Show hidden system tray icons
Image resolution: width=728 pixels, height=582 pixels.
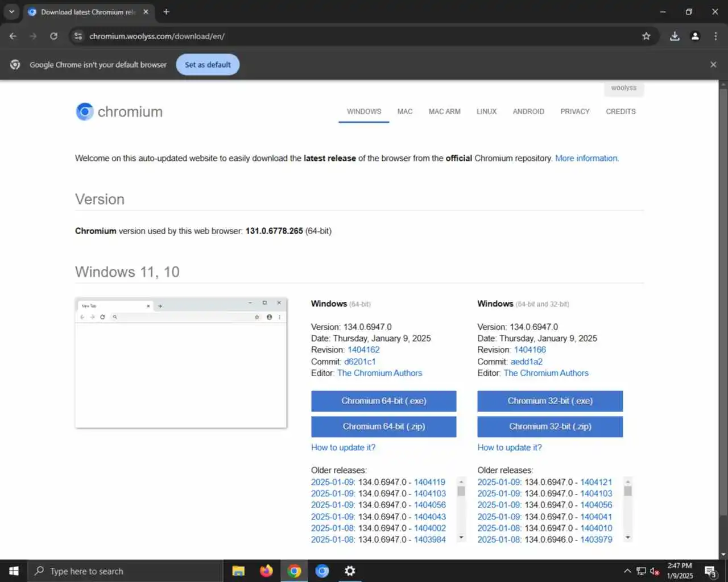click(627, 571)
